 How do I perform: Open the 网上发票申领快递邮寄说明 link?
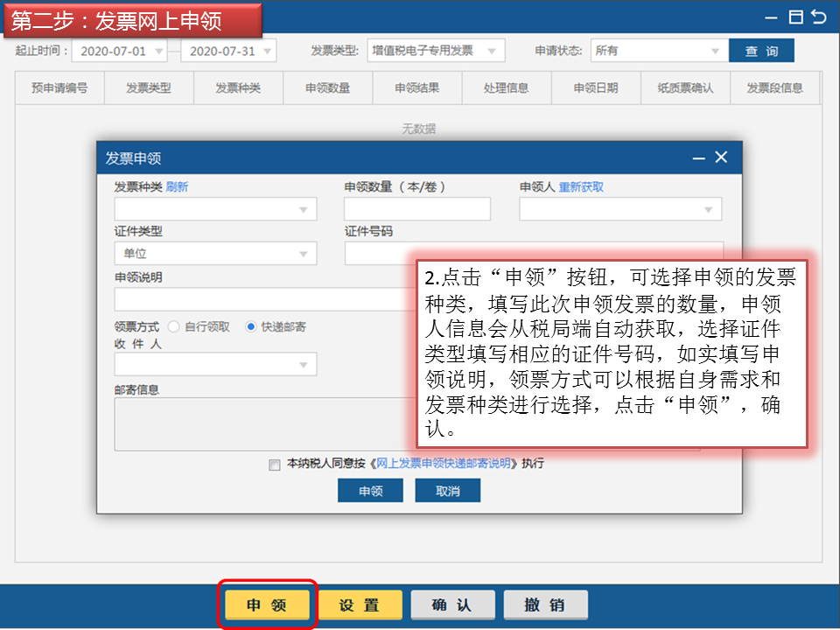(444, 464)
